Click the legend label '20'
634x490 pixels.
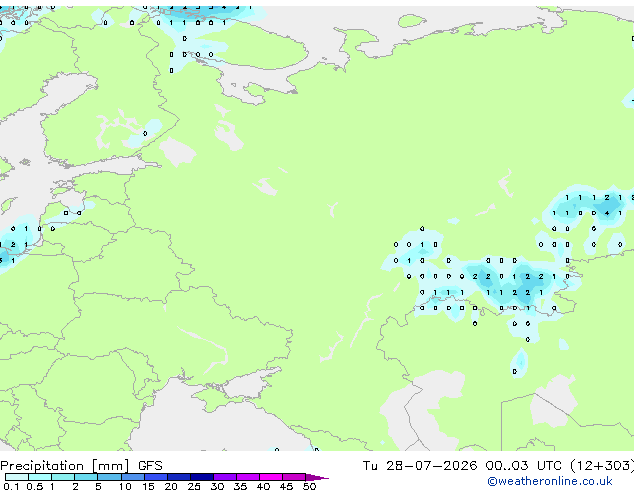pyautogui.click(x=171, y=486)
